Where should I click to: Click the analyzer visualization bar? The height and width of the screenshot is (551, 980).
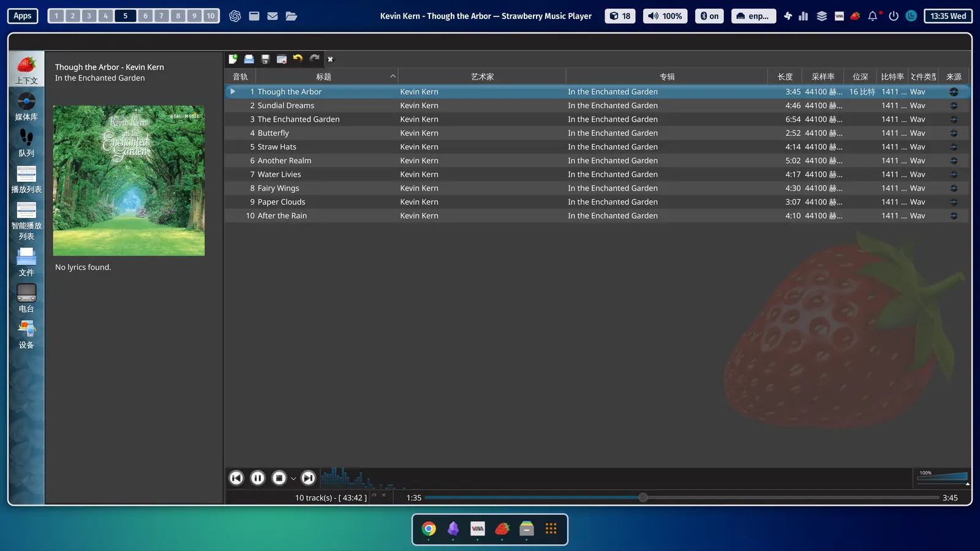616,478
